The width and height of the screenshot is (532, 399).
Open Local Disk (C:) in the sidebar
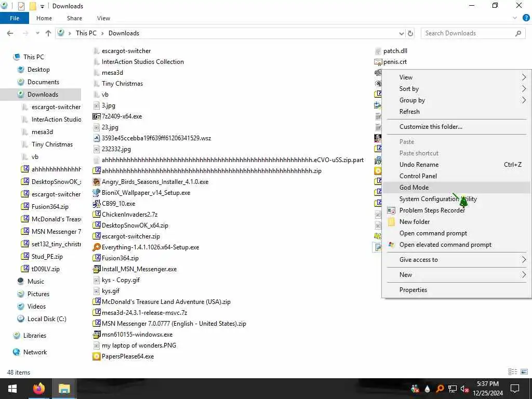46,319
